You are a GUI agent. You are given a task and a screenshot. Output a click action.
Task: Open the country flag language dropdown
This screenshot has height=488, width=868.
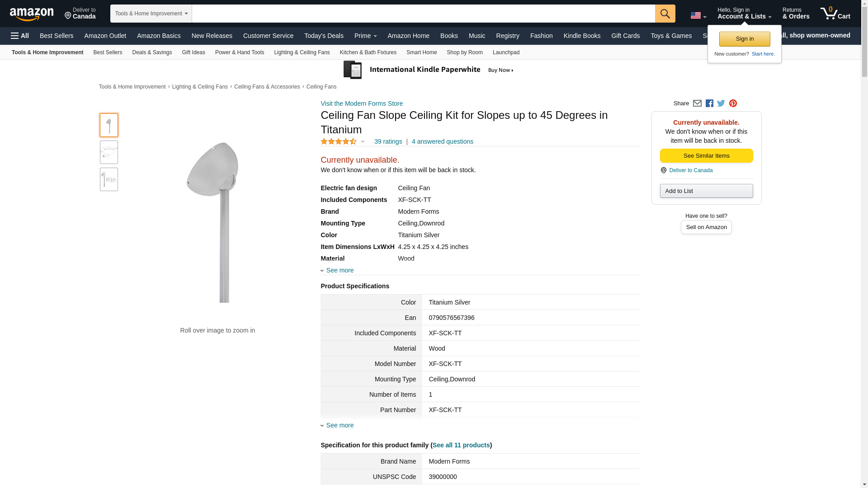pyautogui.click(x=698, y=15)
